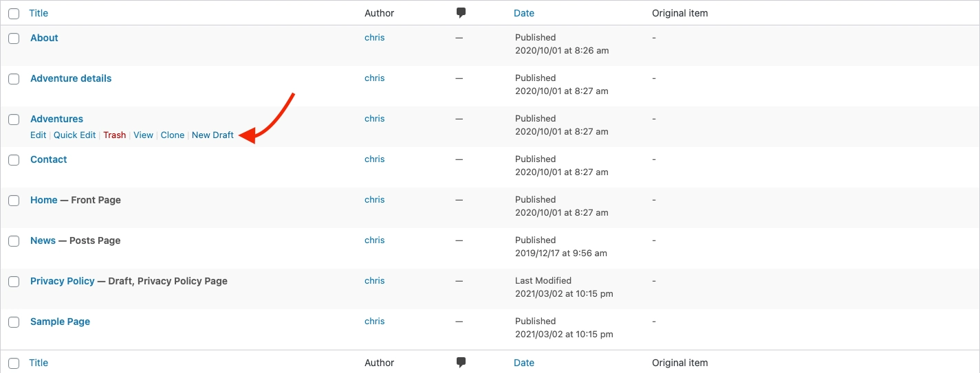Click author chris in Privacy Policy row
The width and height of the screenshot is (980, 373).
pyautogui.click(x=375, y=281)
